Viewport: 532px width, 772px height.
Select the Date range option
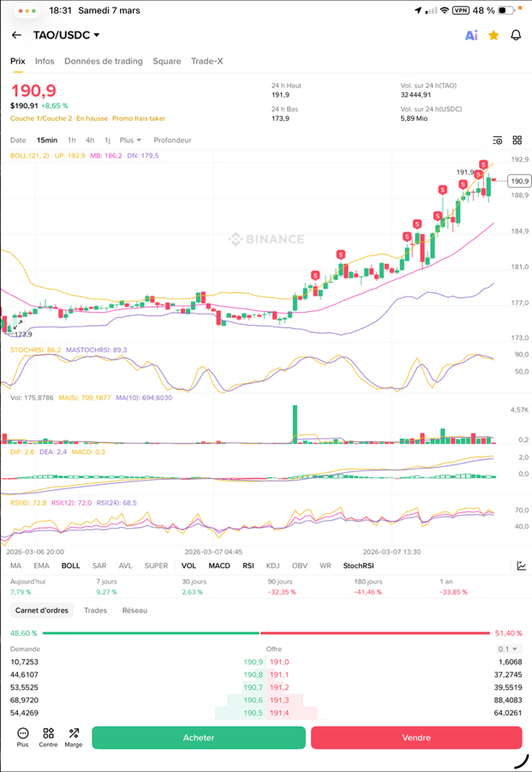click(x=18, y=141)
